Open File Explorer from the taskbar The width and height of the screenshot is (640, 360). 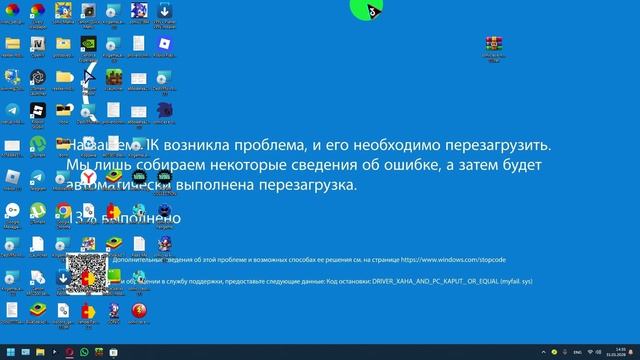pos(40,352)
